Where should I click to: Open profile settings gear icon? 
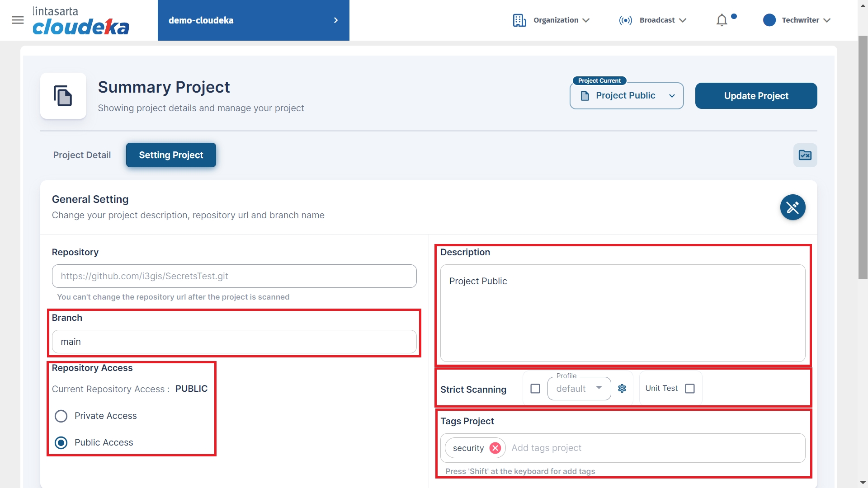(x=622, y=389)
